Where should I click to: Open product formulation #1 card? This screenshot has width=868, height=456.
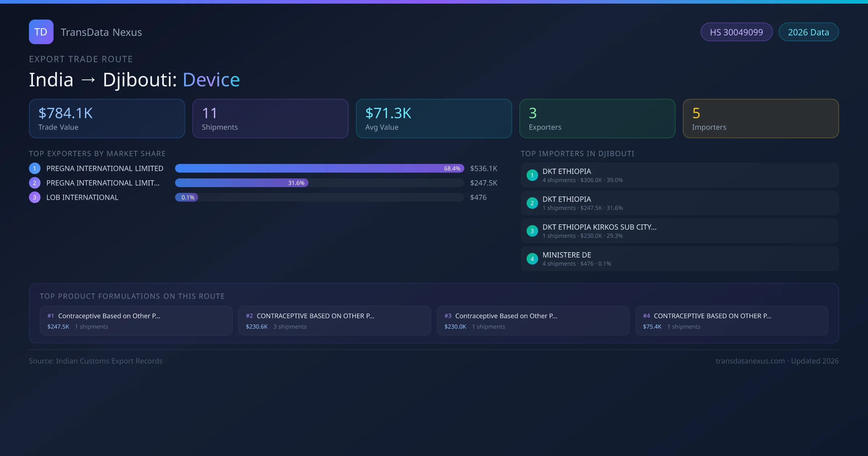pos(136,321)
